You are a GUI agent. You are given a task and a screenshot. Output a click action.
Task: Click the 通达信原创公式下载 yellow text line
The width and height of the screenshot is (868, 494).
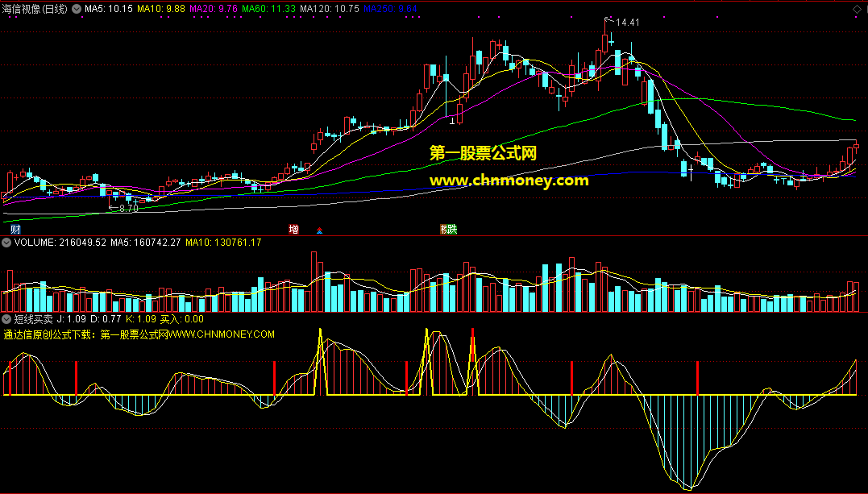coord(139,334)
